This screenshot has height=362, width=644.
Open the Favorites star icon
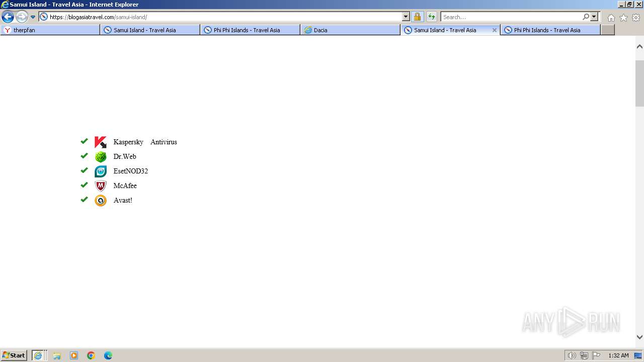[x=623, y=18]
